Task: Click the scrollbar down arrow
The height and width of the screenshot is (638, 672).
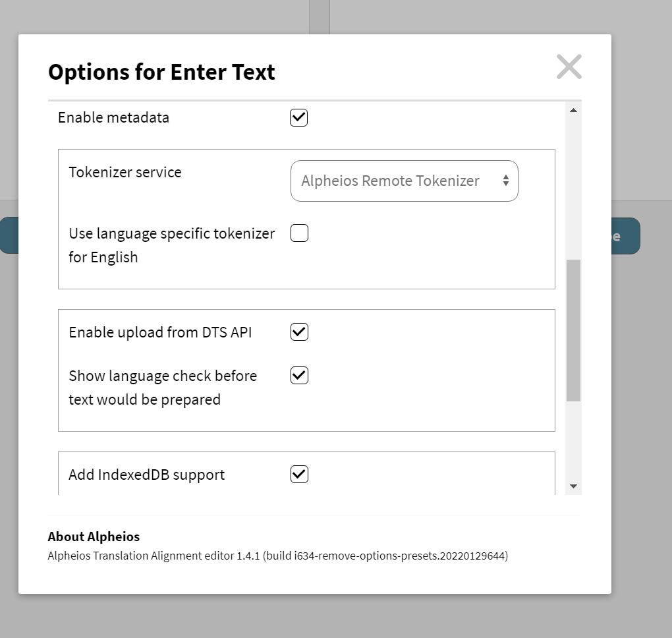Action: [573, 486]
